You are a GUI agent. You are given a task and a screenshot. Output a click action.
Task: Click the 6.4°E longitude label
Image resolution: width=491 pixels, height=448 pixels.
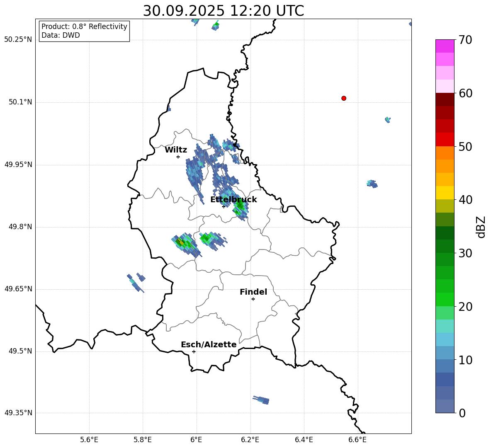pos(304,440)
